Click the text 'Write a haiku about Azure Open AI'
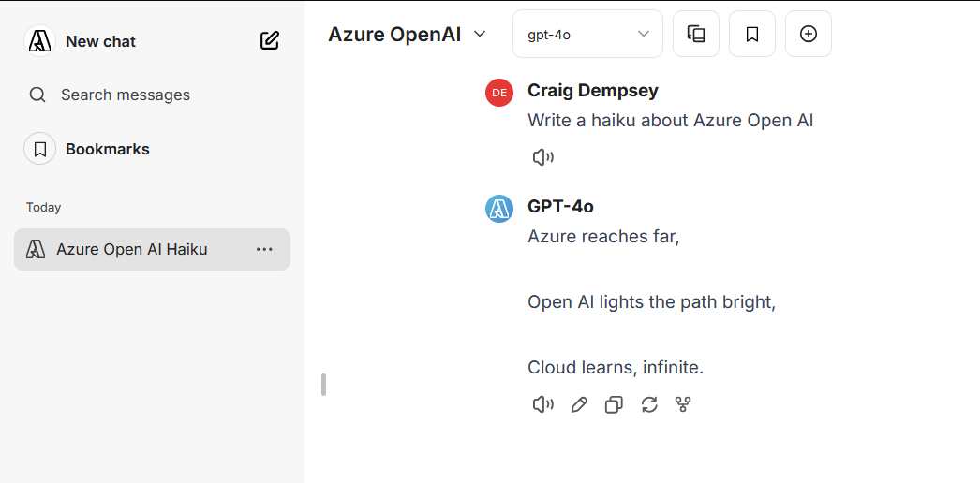Image resolution: width=980 pixels, height=483 pixels. (x=670, y=120)
